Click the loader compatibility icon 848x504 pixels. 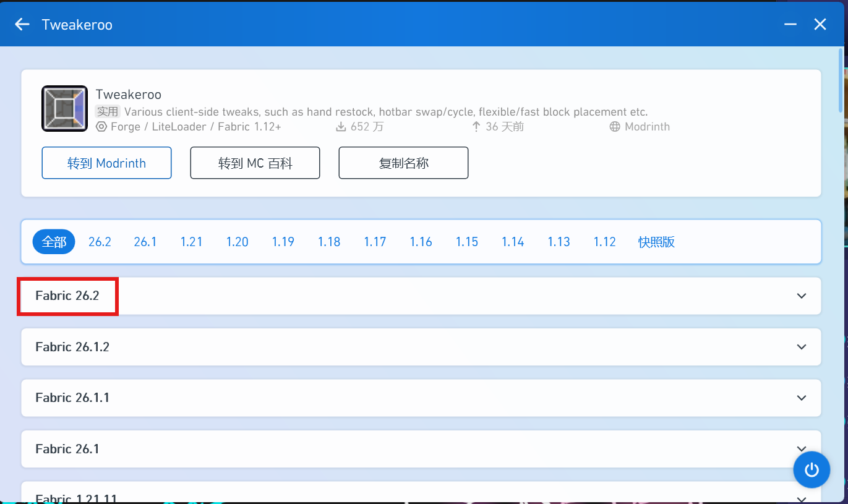point(101,127)
